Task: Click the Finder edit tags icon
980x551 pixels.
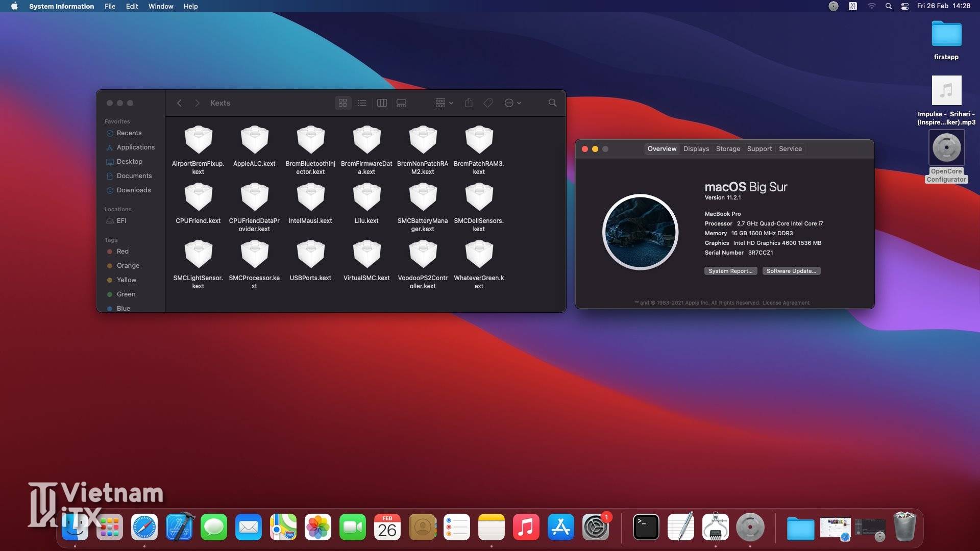Action: pos(488,103)
